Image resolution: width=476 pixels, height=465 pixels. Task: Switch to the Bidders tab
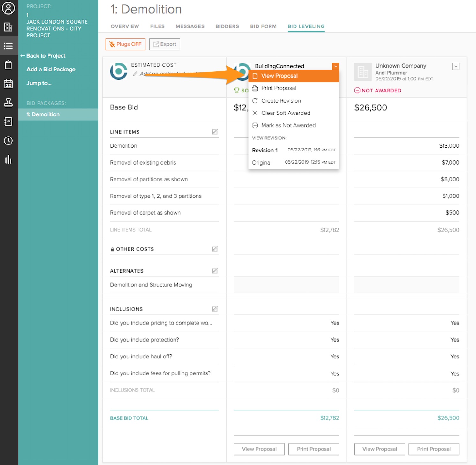click(x=227, y=26)
